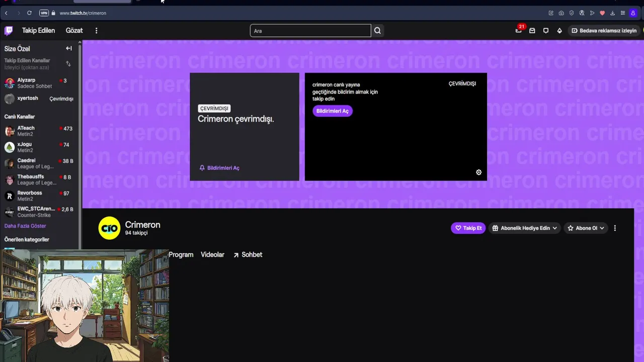Click Bildirimleri Aç bell link in offline card
The width and height of the screenshot is (644, 362).
click(x=219, y=168)
